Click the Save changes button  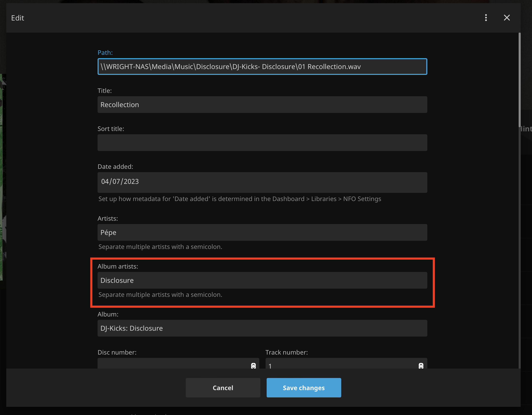click(x=304, y=388)
